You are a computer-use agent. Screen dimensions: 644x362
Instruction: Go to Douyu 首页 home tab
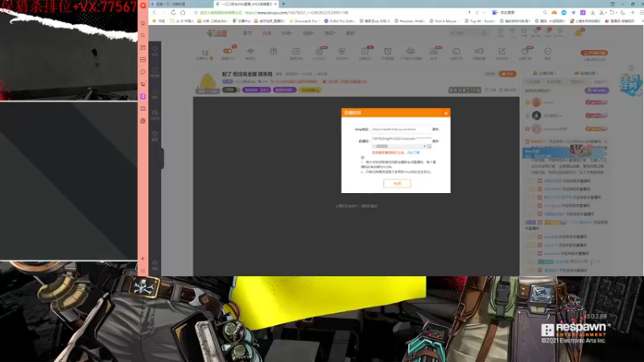coord(248,33)
